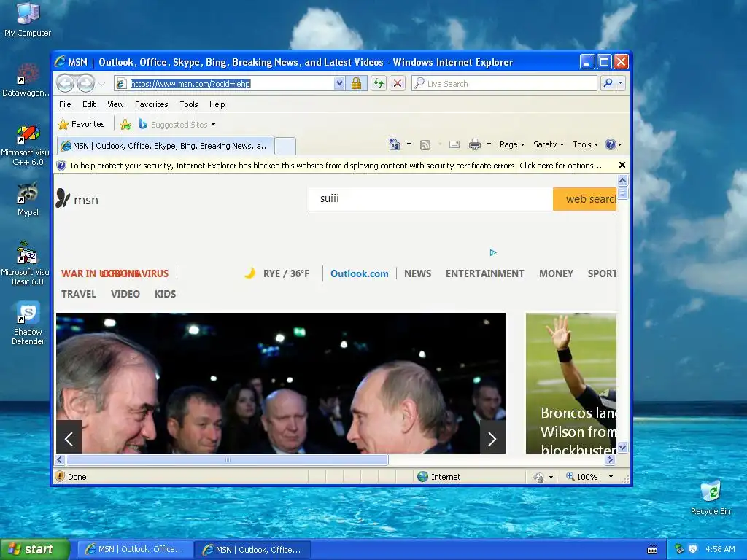The width and height of the screenshot is (747, 560).
Task: Open the VIDEO navigation link
Action: coord(125,294)
